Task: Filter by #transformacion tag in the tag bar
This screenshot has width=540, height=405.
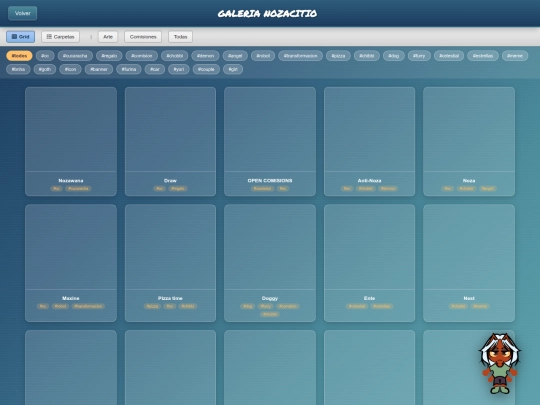Action: tap(300, 55)
